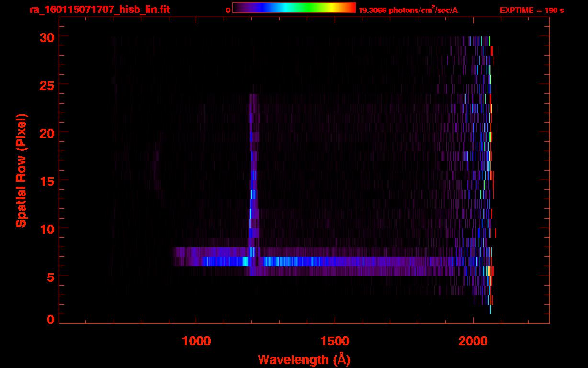The height and width of the screenshot is (368, 588).
Task: Click the 2000 wavelength tick label
Action: click(x=473, y=341)
